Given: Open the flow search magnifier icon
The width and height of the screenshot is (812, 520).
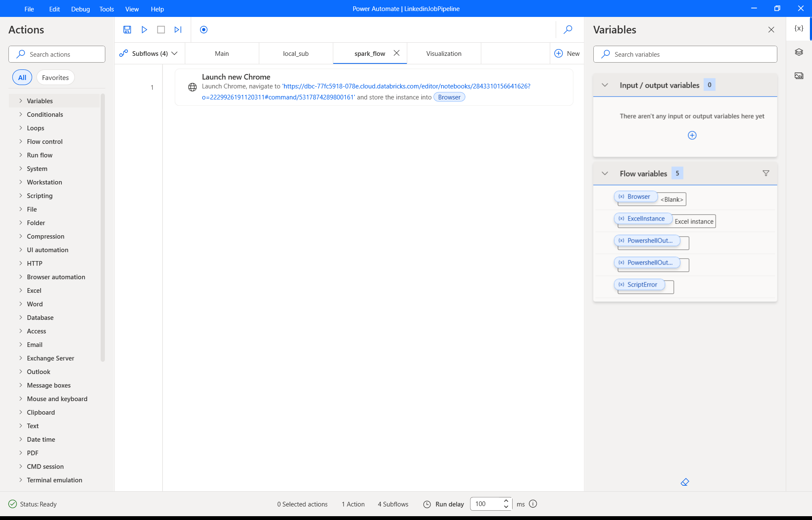Looking at the screenshot, I should (x=568, y=30).
